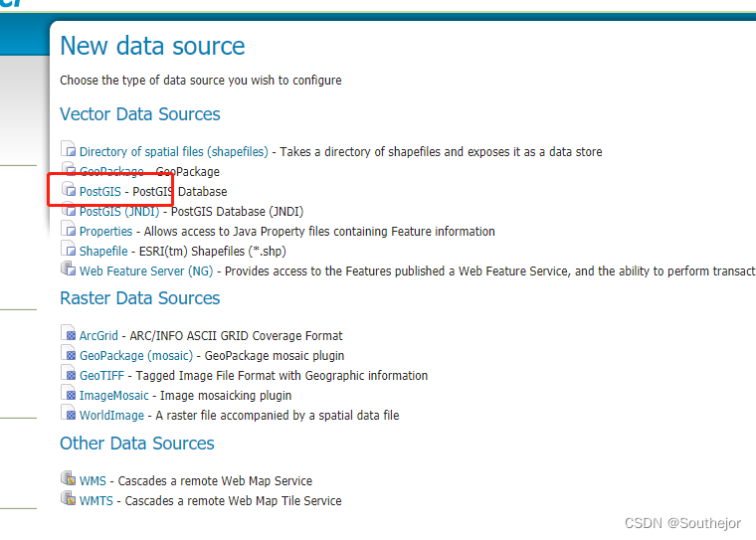Click the Properties store icon
The height and width of the screenshot is (540, 756).
coord(69,229)
